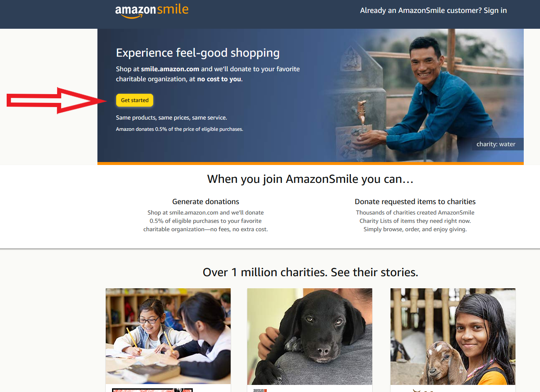Click the Get started button
This screenshot has height=392, width=540.
pyautogui.click(x=134, y=100)
